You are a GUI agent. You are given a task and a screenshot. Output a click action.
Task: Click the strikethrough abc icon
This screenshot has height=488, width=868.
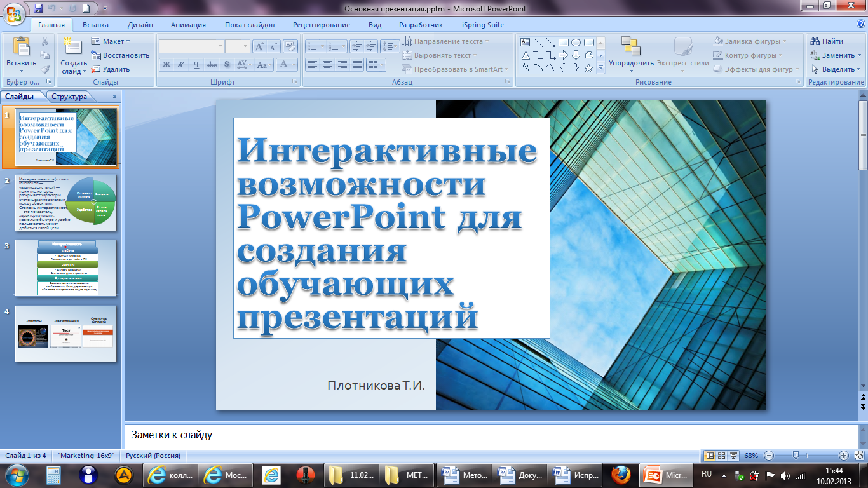[x=212, y=64]
